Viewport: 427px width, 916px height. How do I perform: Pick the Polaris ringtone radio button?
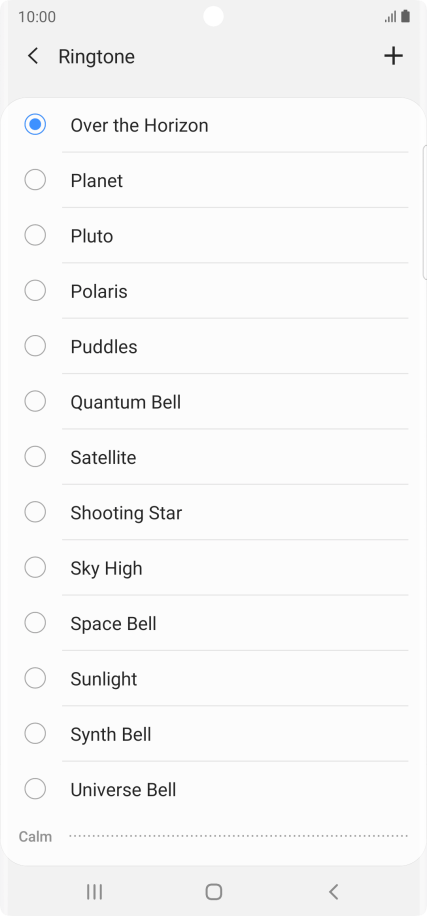coord(35,290)
